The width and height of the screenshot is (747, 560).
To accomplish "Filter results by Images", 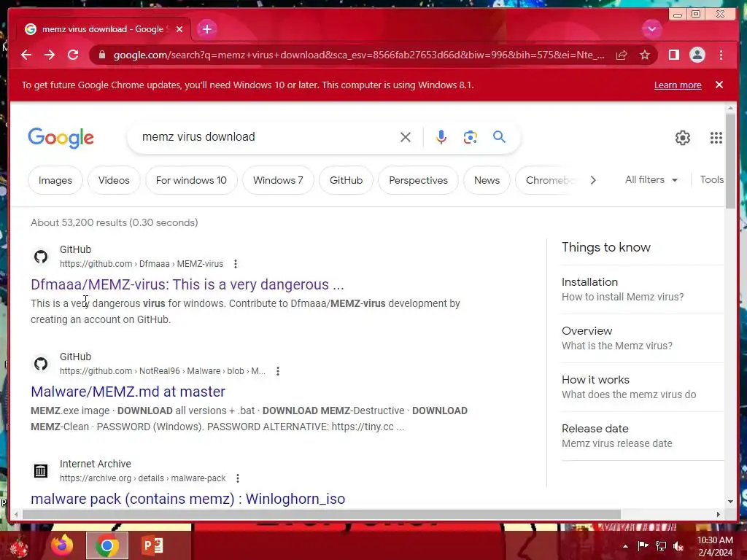I will point(55,181).
